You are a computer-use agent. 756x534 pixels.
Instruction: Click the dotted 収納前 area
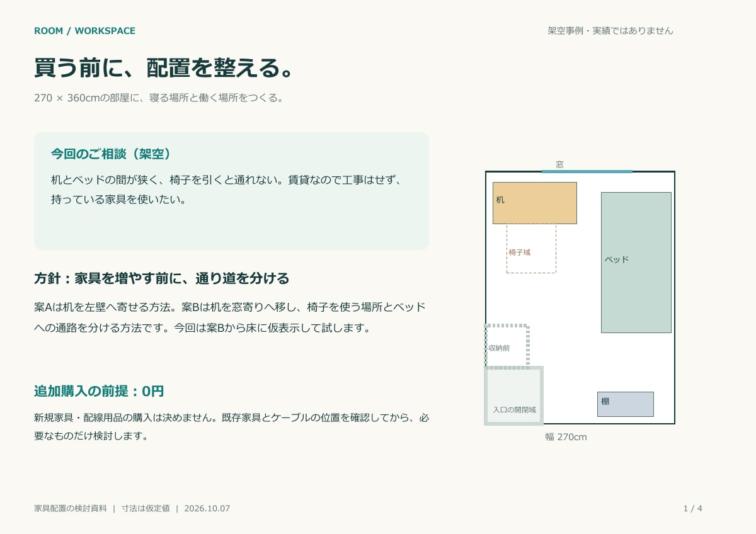coord(507,346)
